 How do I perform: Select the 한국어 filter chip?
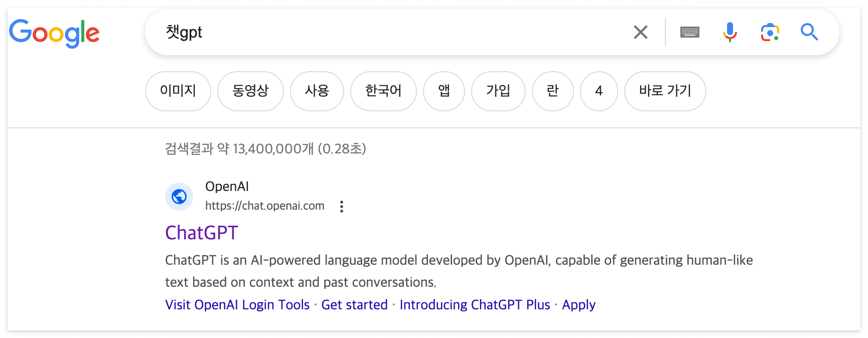pos(383,91)
